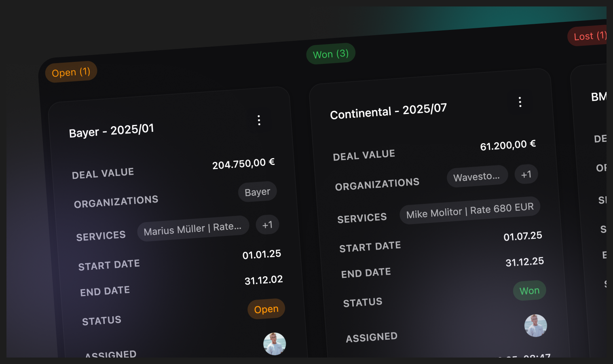This screenshot has width=613, height=364.
Task: Click ASSIGNED label on Continental card
Action: (x=372, y=338)
